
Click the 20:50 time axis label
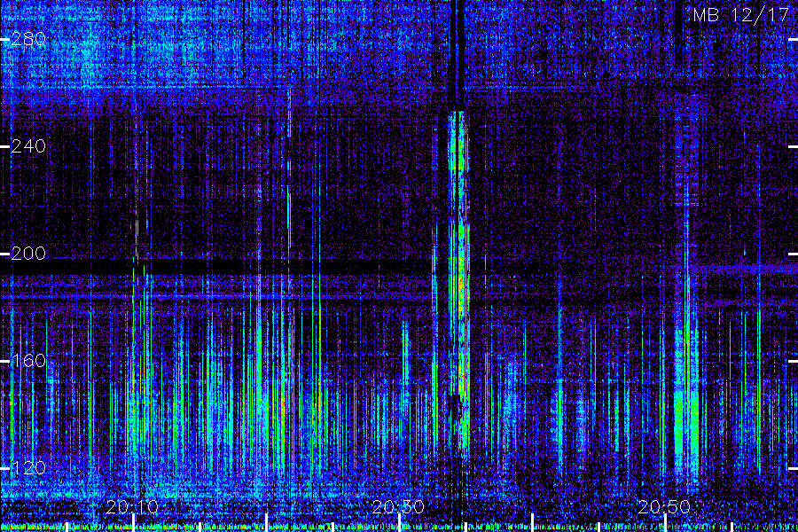click(x=664, y=507)
